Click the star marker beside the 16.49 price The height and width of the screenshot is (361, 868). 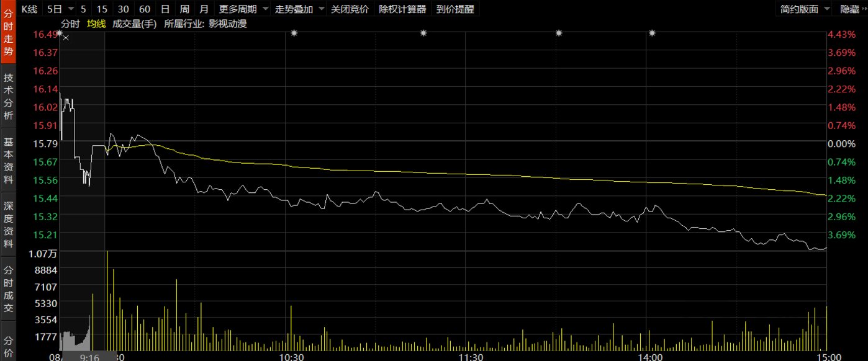point(60,32)
